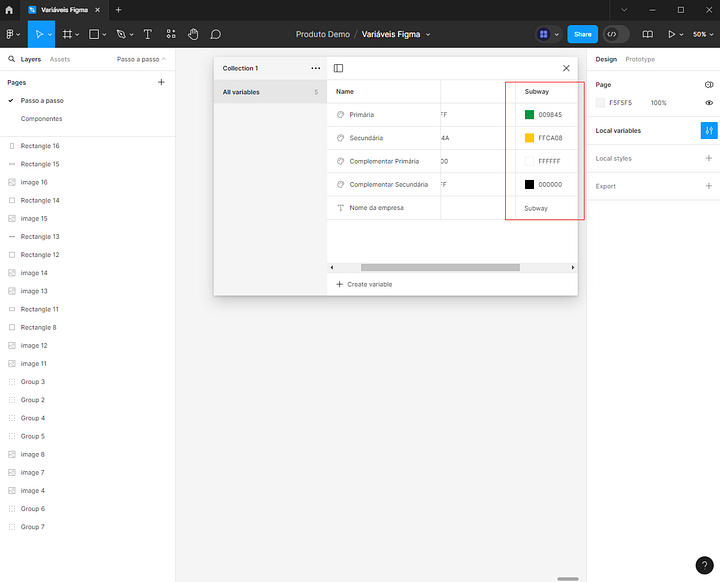Click the Share button
This screenshot has height=582, width=720.
pos(582,34)
